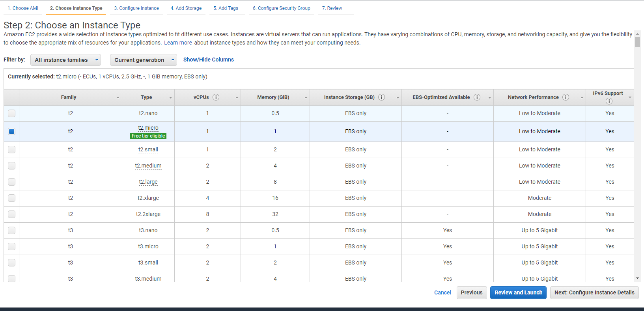Image resolution: width=644 pixels, height=311 pixels.
Task: Click the Family column header
Action: tap(71, 97)
